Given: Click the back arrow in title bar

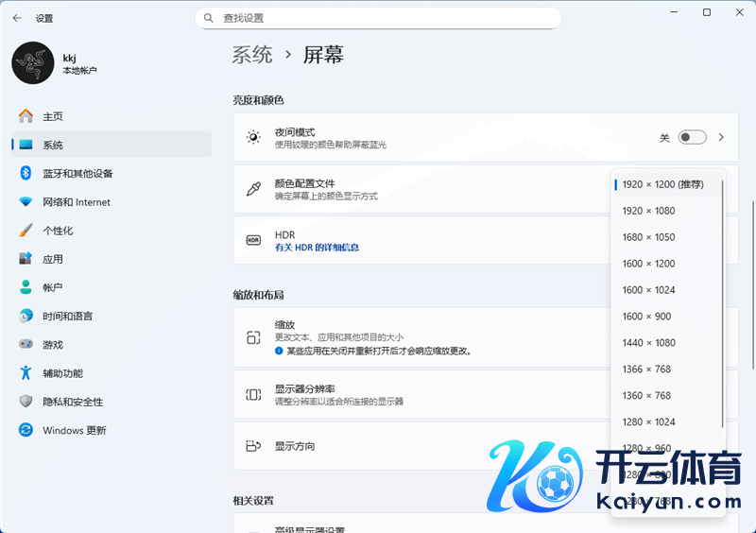Looking at the screenshot, I should pos(17,18).
